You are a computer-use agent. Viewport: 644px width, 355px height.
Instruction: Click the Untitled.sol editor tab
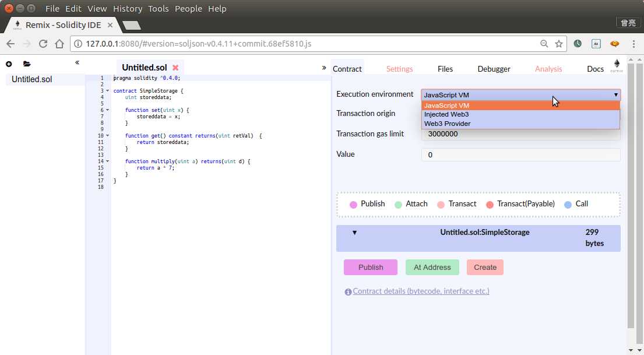click(x=144, y=68)
